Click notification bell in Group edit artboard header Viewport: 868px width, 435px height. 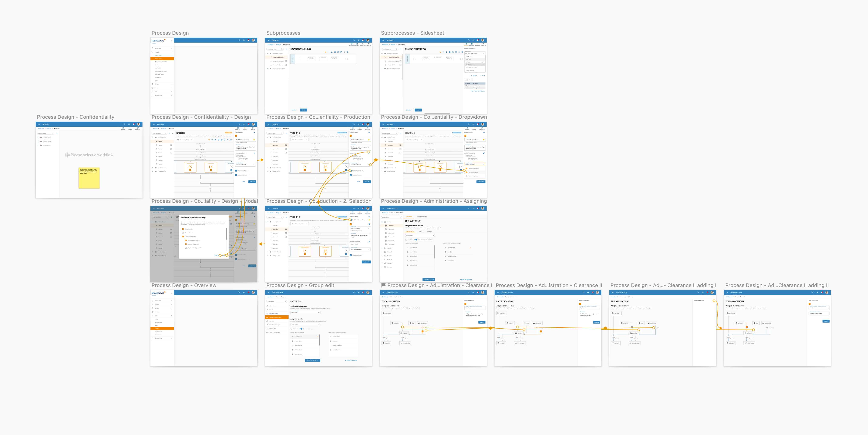363,292
